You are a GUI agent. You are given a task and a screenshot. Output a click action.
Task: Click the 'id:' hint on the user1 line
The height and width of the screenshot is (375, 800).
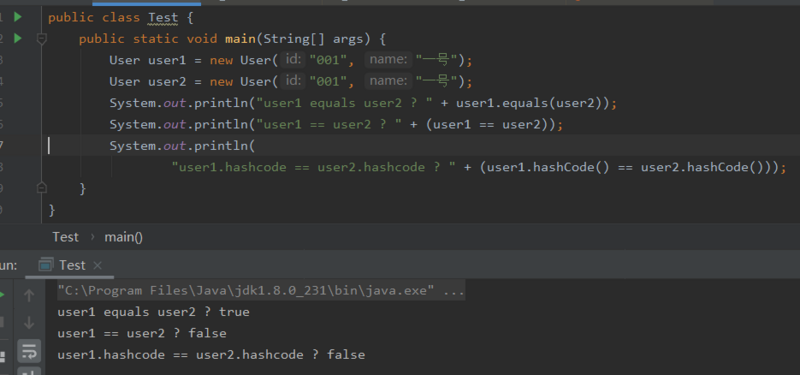(x=293, y=60)
